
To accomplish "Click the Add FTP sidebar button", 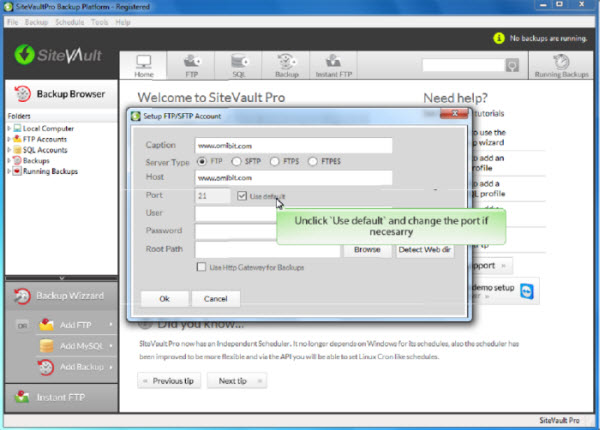I will coord(75,325).
